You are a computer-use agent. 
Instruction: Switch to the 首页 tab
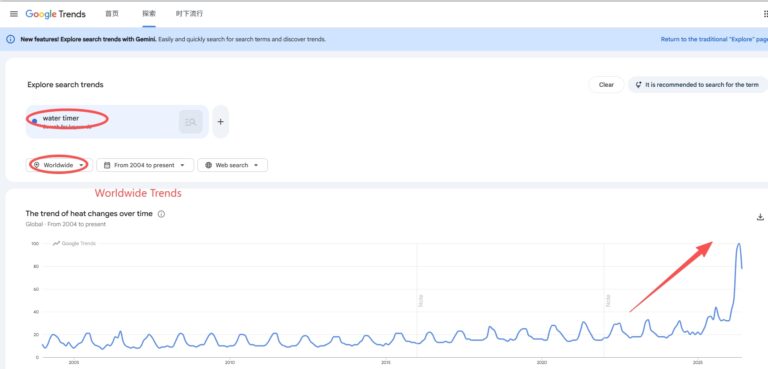112,14
